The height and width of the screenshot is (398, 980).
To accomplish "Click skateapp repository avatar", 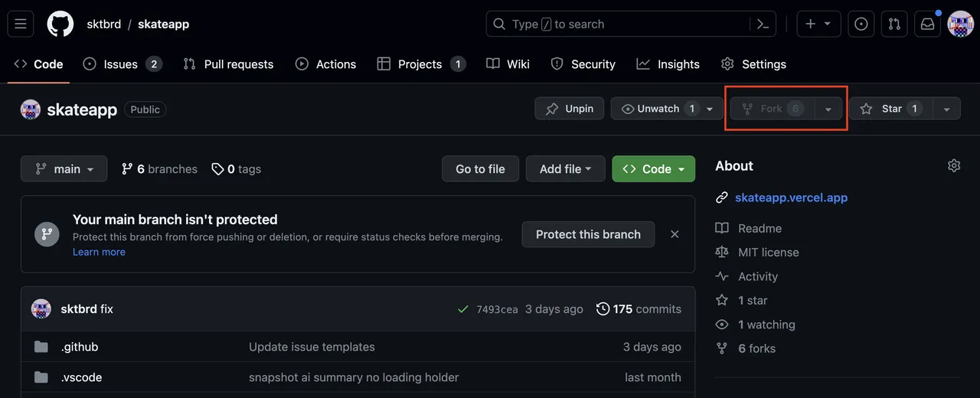I will click(x=31, y=109).
